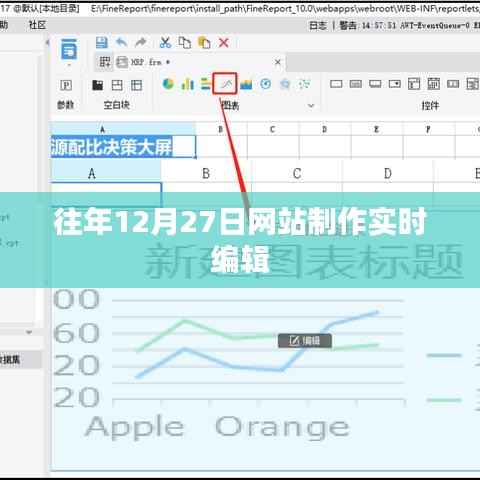480x480 pixels.
Task: Select large-font column C header
Action: click(297, 174)
